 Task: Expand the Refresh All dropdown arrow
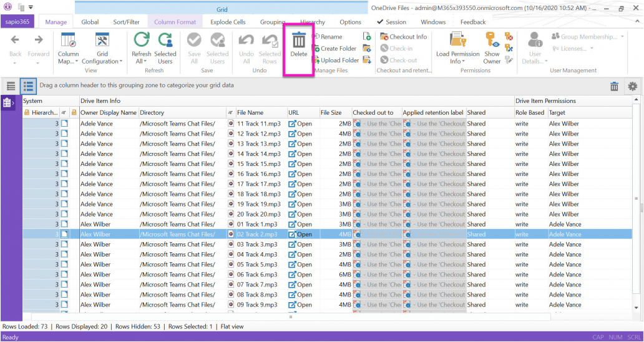[145, 62]
